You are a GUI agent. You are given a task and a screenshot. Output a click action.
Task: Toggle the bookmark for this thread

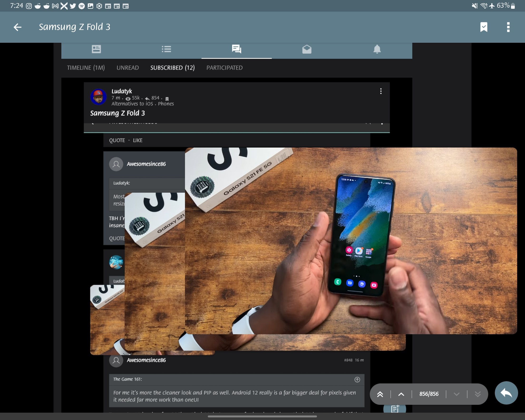pos(484,27)
